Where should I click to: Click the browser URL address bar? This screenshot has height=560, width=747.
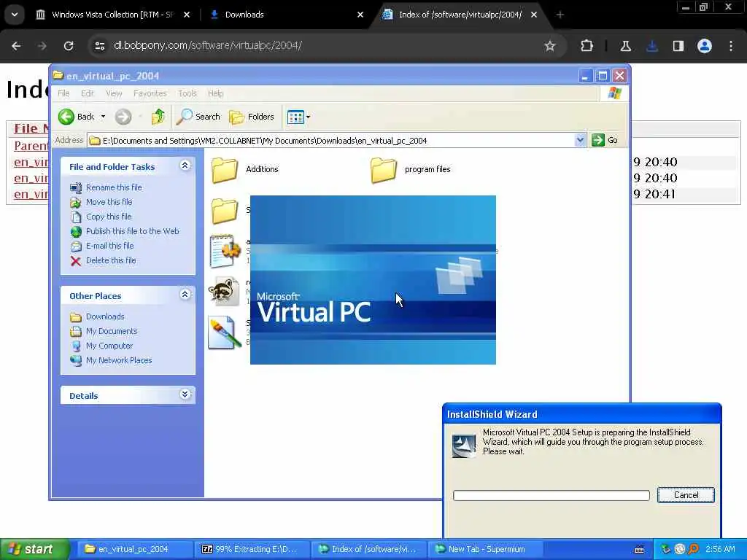tap(326, 46)
